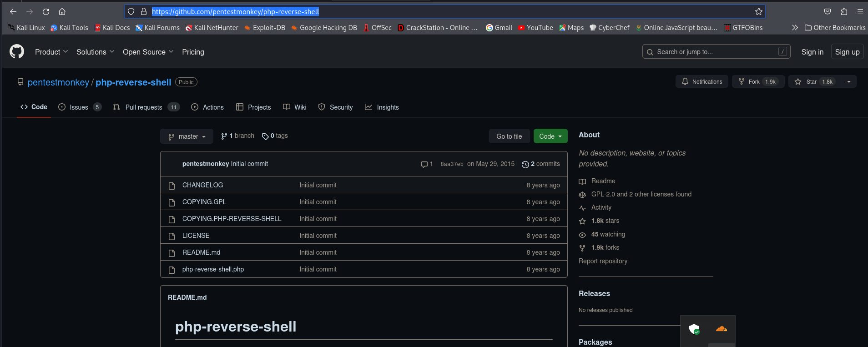The image size is (868, 347).
Task: Open the Pricing page
Action: click(193, 52)
